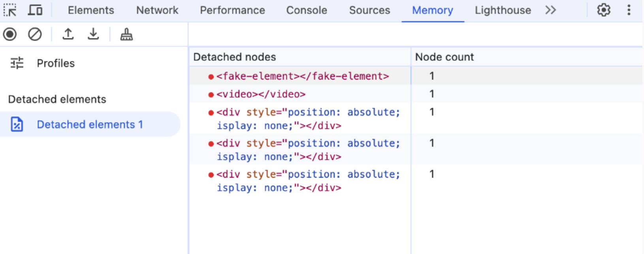Click the Profiles sliders icon
Viewport: 644px width, 254px height.
(17, 63)
